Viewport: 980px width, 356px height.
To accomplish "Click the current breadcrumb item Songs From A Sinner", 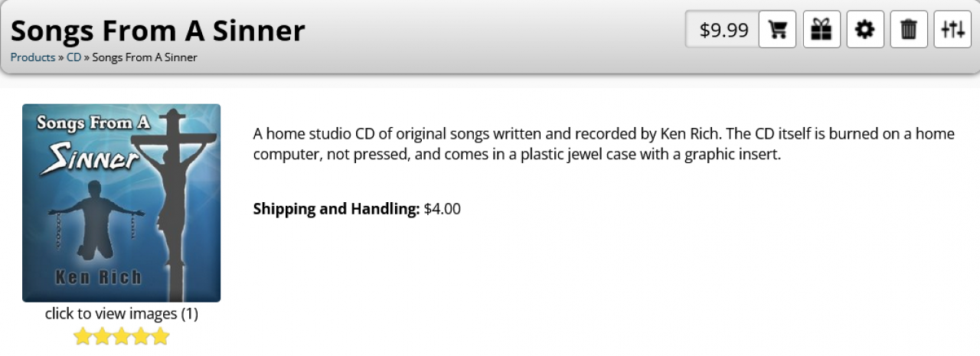I will pyautogui.click(x=145, y=57).
